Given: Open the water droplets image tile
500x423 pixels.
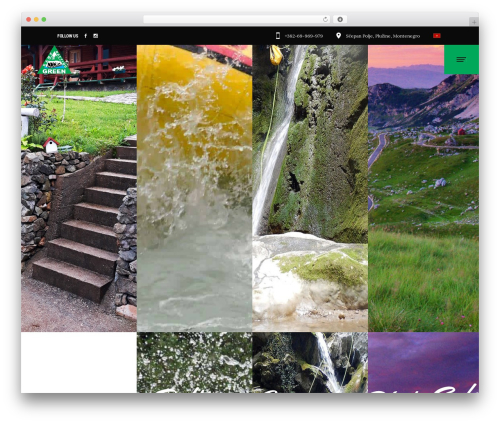Looking at the screenshot, I should click(195, 362).
